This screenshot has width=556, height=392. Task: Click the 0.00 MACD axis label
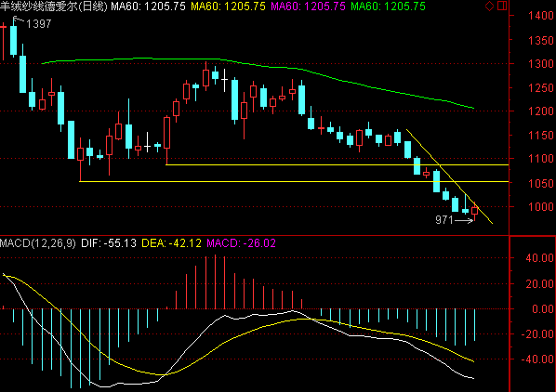coord(543,309)
